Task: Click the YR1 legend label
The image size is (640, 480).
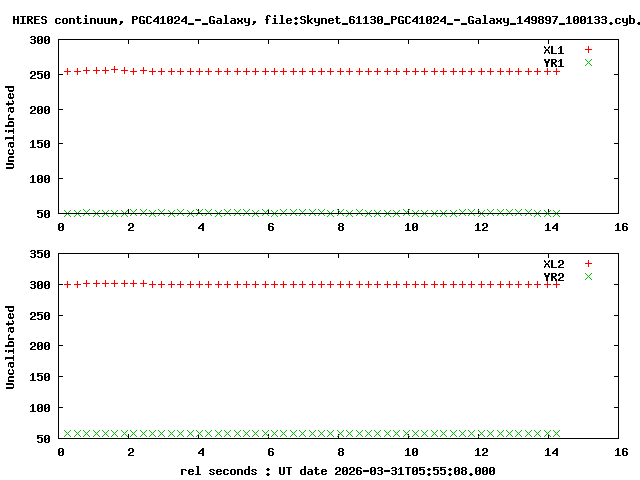Action: [553, 63]
